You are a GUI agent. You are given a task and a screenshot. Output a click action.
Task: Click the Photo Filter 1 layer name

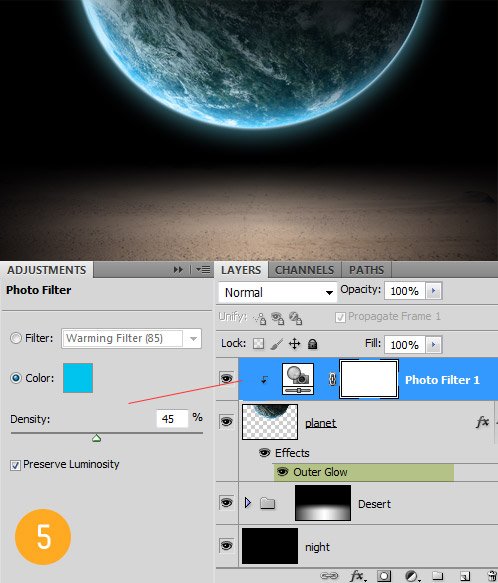pyautogui.click(x=442, y=380)
